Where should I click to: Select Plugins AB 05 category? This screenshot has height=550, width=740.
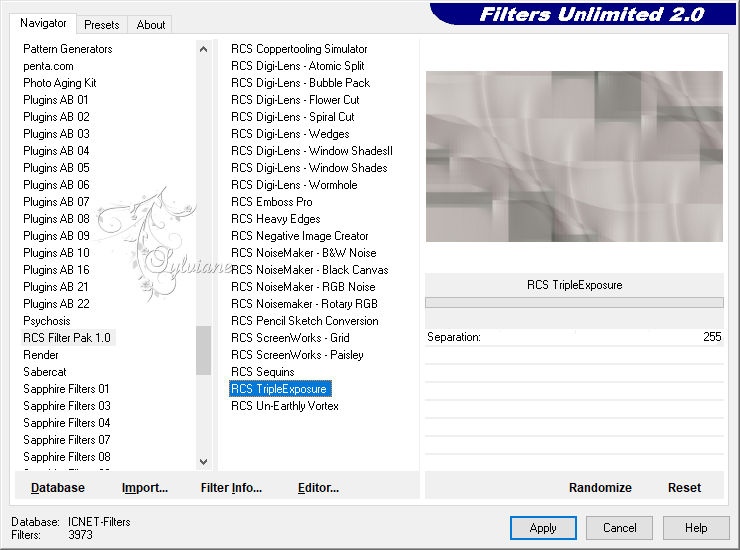pyautogui.click(x=56, y=168)
